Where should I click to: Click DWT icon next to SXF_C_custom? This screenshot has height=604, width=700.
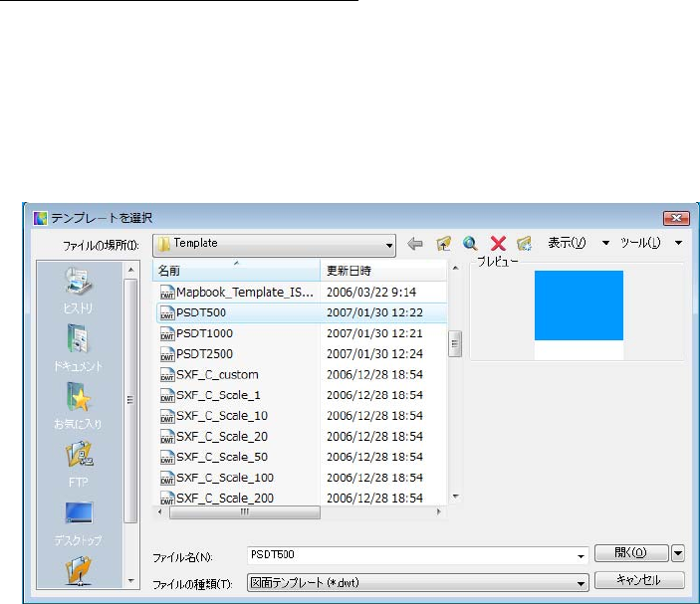[x=167, y=375]
